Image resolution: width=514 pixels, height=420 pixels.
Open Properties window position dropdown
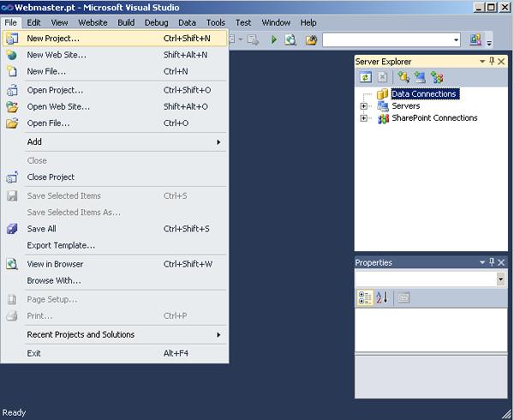tap(482, 262)
